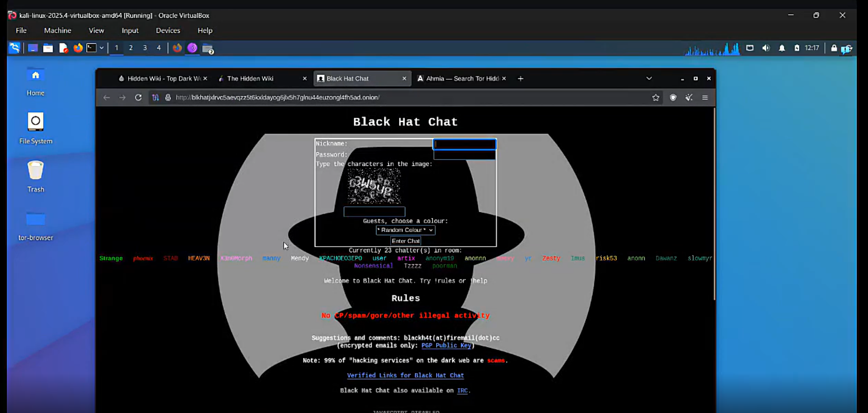Expand the list all tabs chevron

coord(649,79)
